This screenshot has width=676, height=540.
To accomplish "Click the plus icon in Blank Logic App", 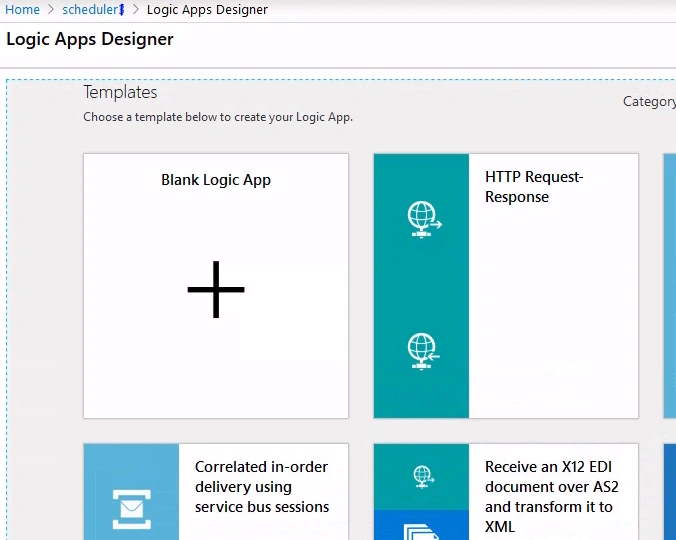I will click(x=216, y=290).
